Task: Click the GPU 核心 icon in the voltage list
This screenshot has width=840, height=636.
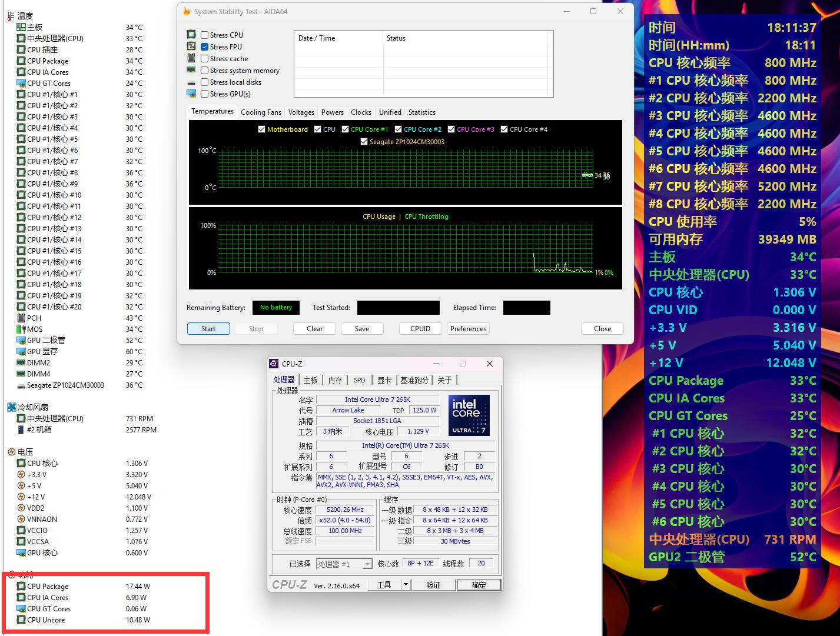Action: (x=21, y=552)
